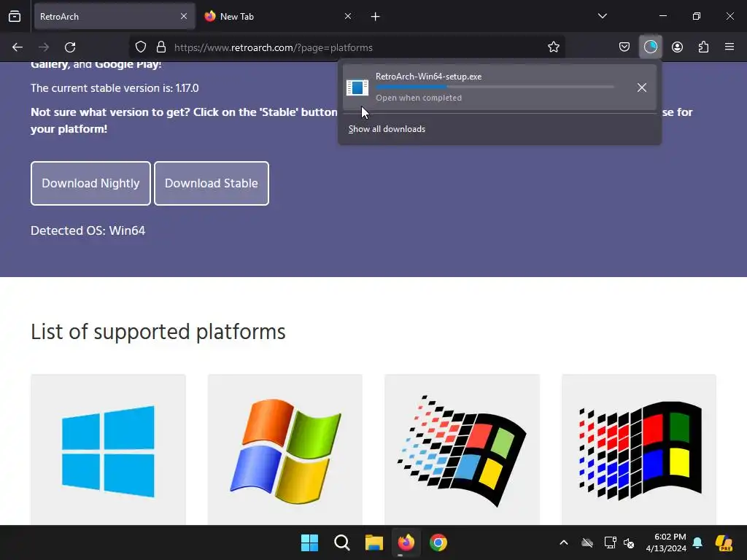Screen dimensions: 747x560
Task: Open the Firefox application menu
Action: pyautogui.click(x=729, y=47)
